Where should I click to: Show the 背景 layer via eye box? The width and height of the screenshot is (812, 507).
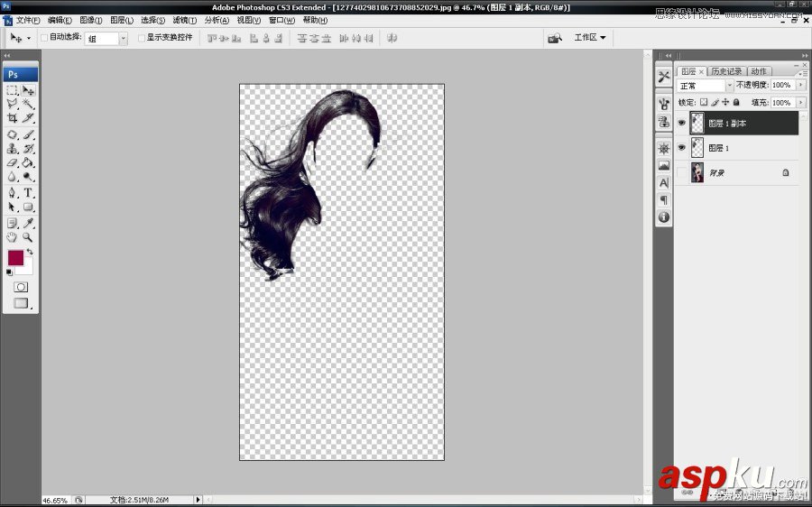682,172
